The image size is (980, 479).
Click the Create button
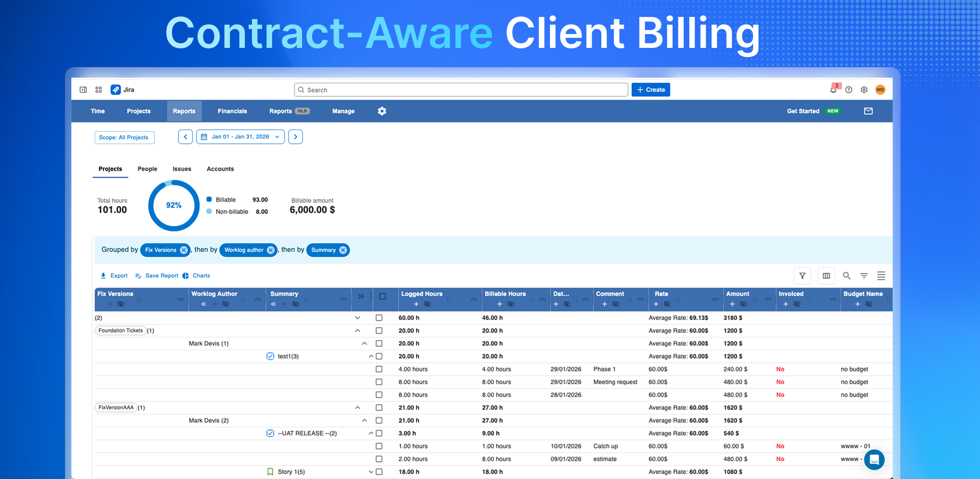650,89
